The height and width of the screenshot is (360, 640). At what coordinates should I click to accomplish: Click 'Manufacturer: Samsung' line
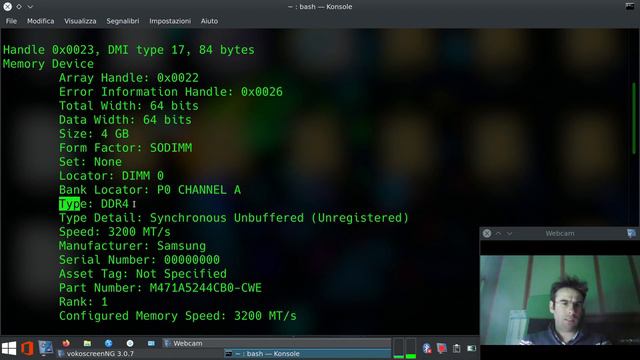(132, 246)
